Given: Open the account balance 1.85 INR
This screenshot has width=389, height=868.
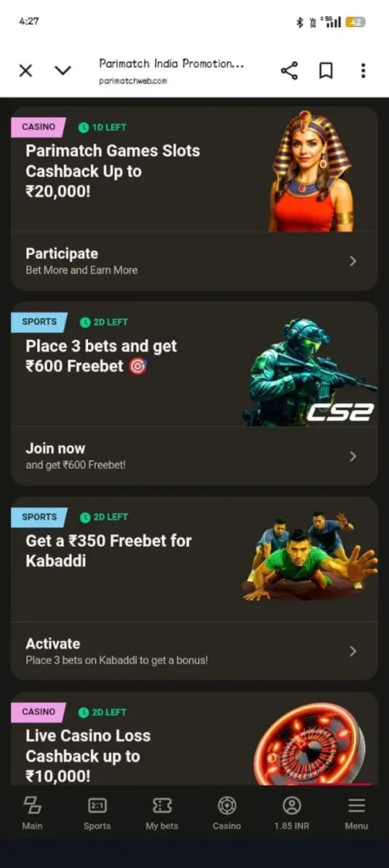Looking at the screenshot, I should (x=292, y=813).
